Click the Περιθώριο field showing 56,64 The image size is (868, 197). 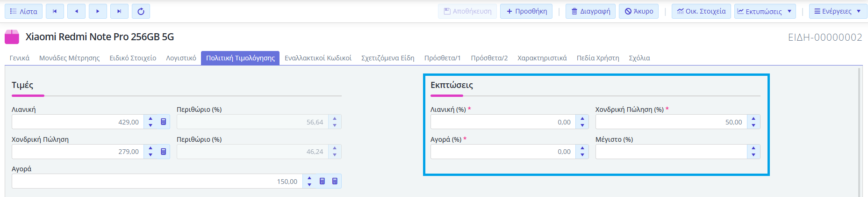point(252,122)
